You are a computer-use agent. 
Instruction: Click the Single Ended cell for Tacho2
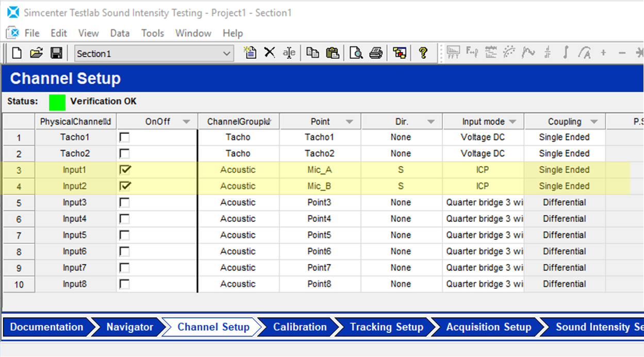point(565,153)
